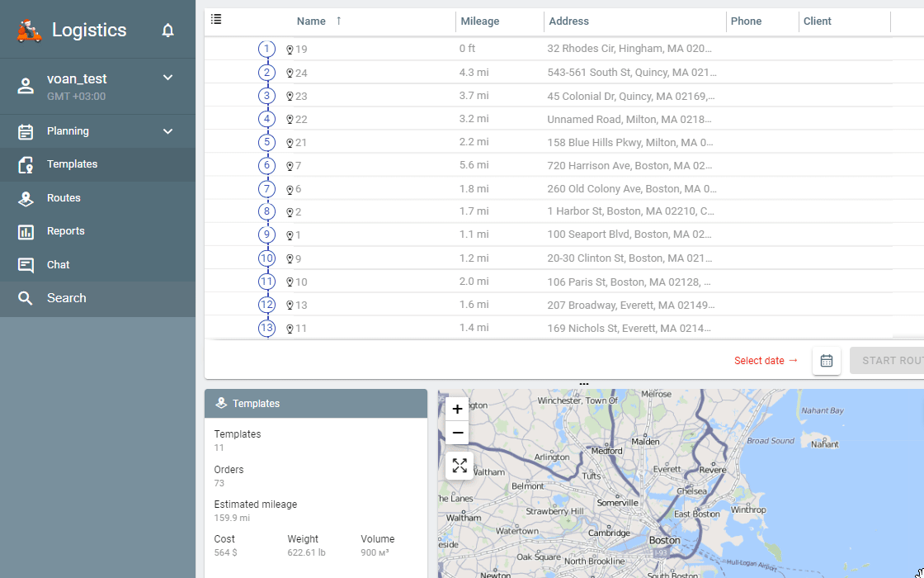Open Chat in the sidebar
924x578 pixels.
[97, 265]
